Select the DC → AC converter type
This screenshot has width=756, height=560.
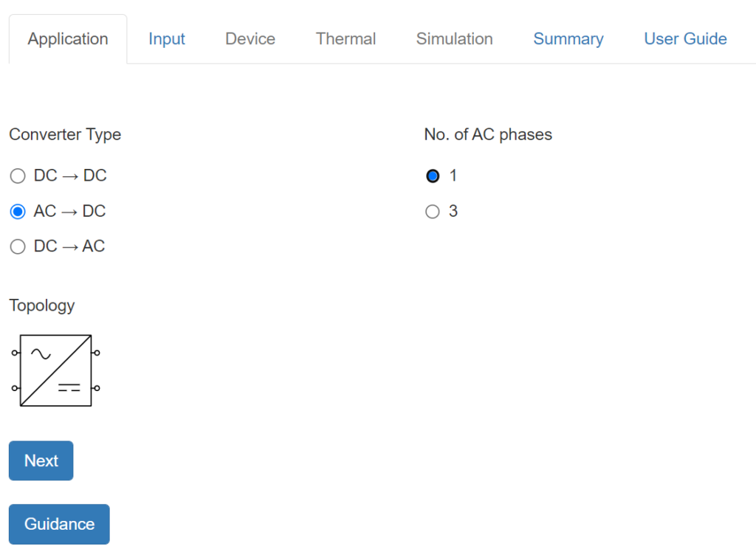[x=18, y=246]
